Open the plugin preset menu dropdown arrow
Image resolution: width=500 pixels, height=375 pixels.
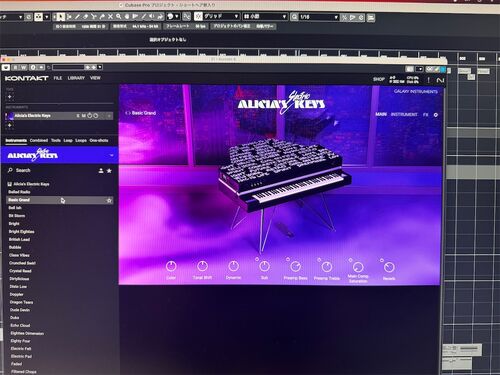coord(100,67)
